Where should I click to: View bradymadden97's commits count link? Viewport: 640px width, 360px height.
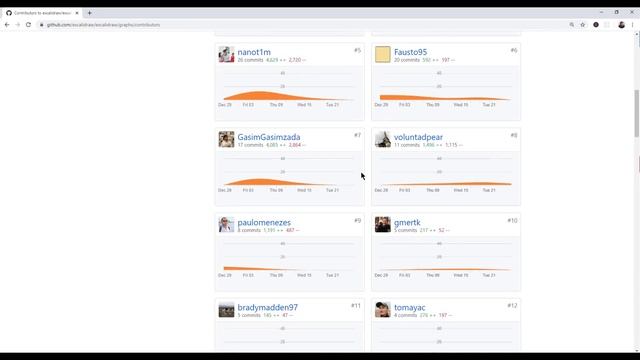(x=249, y=315)
